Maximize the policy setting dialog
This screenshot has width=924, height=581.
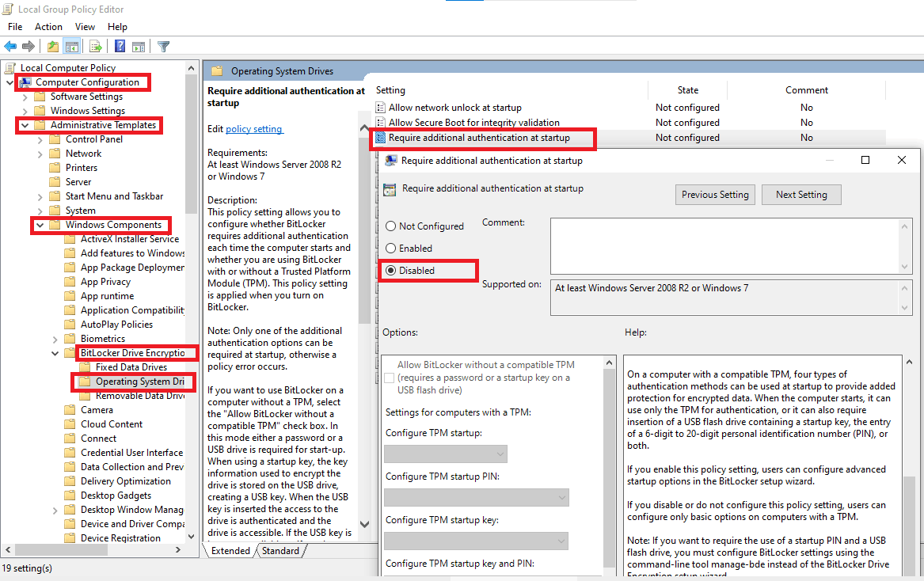point(865,160)
